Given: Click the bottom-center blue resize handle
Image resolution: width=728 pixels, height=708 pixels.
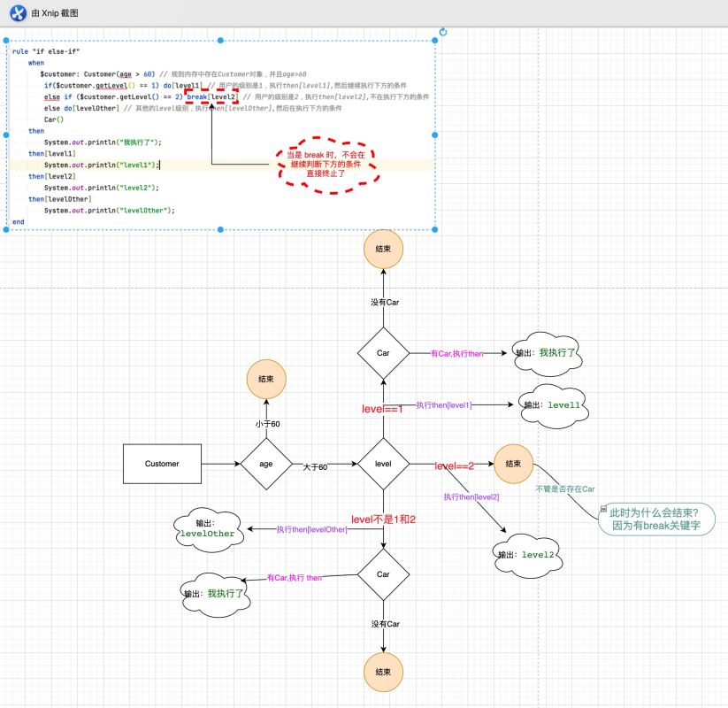Looking at the screenshot, I should pyautogui.click(x=220, y=229).
